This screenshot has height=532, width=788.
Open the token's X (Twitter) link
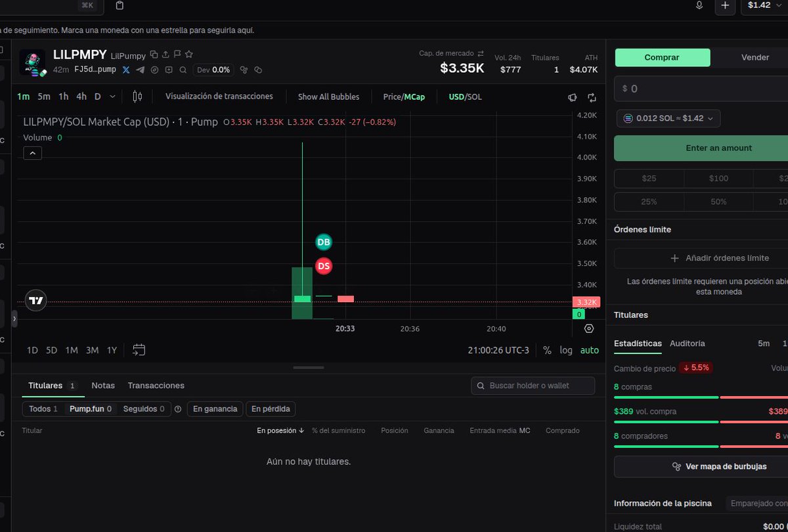coord(127,70)
